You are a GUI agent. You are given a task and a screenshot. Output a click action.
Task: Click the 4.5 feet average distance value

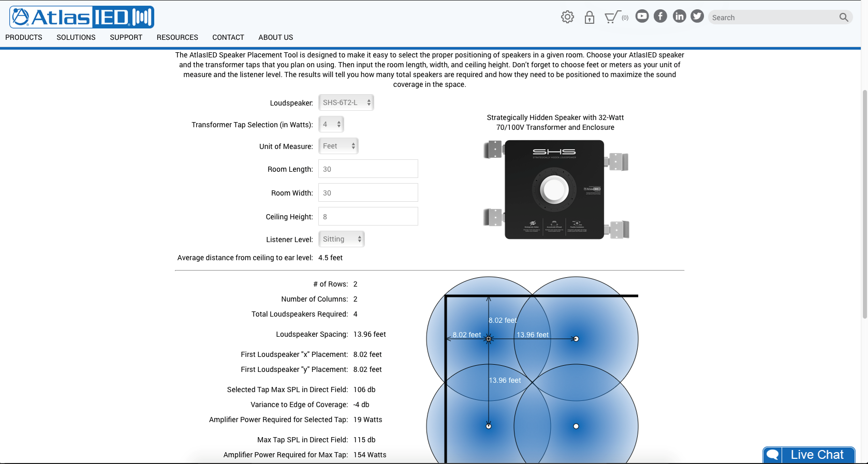[x=330, y=258]
